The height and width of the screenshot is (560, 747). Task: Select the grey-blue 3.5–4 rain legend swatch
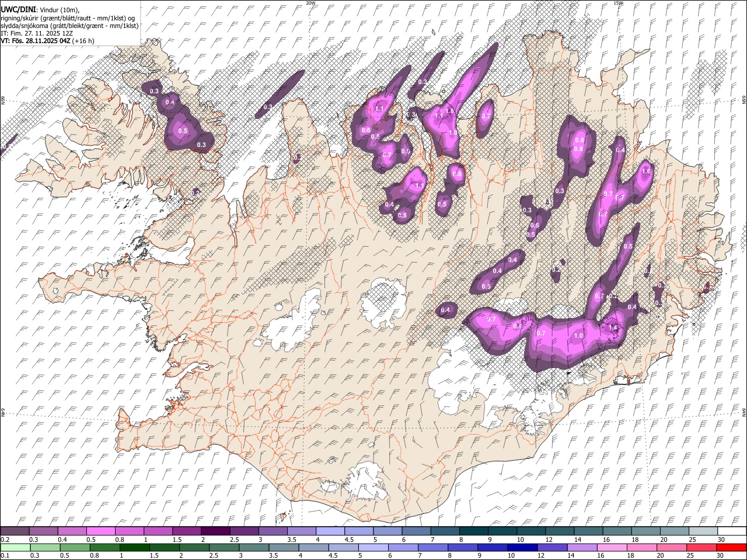[284, 547]
